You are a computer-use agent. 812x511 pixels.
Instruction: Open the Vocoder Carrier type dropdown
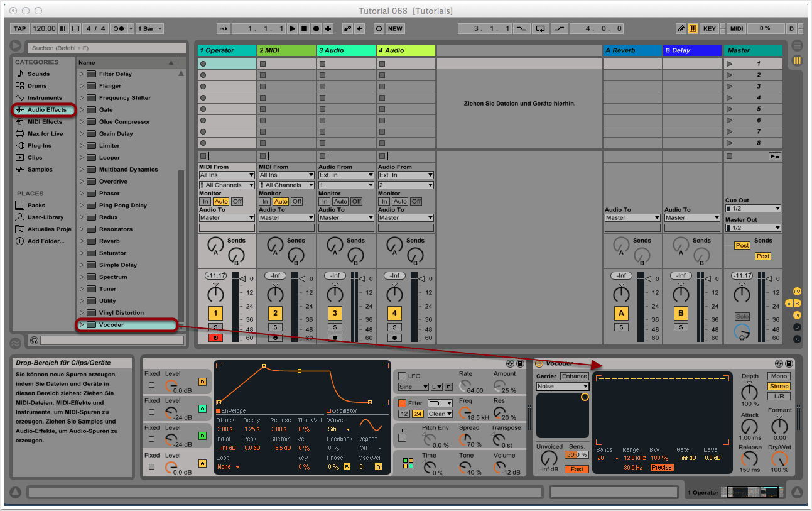[562, 387]
